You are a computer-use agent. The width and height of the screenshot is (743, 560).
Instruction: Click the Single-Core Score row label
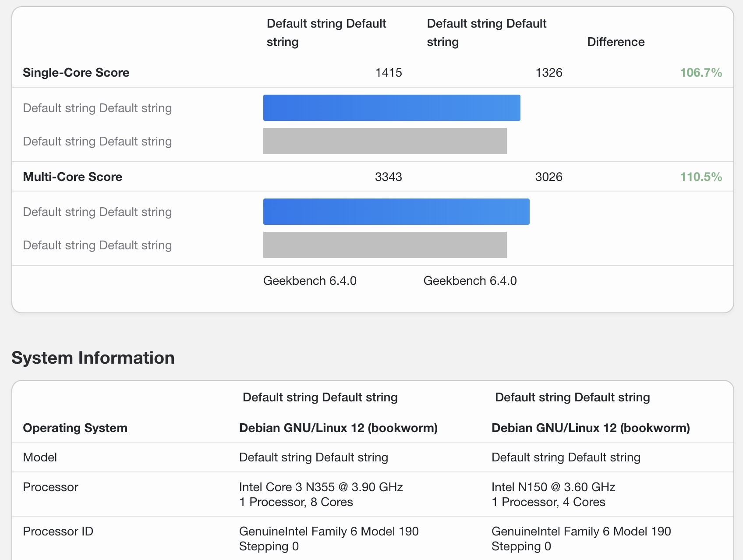(x=76, y=73)
